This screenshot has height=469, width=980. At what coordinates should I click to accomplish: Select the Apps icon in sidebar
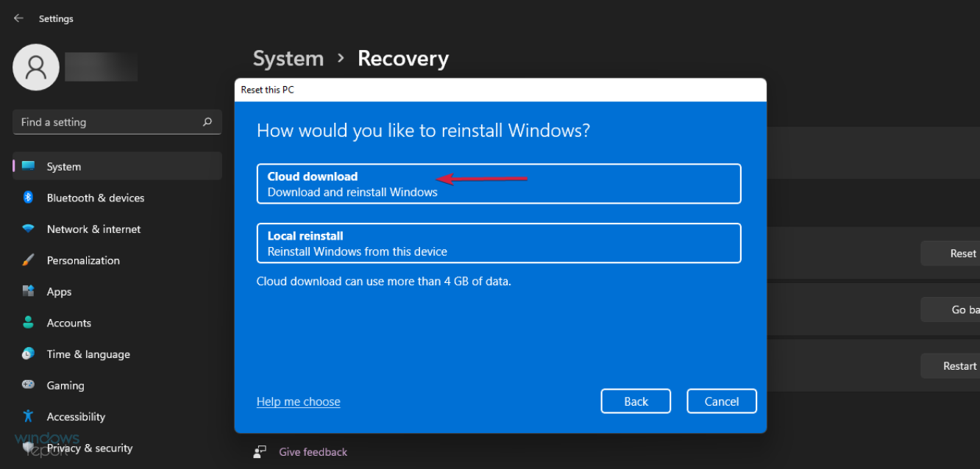pyautogui.click(x=28, y=291)
